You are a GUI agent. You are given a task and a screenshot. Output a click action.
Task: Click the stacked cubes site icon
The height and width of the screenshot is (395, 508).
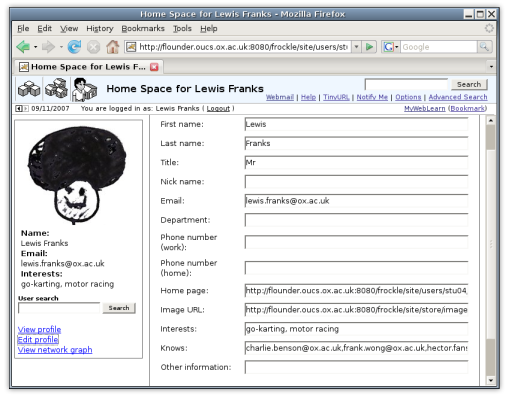57,88
